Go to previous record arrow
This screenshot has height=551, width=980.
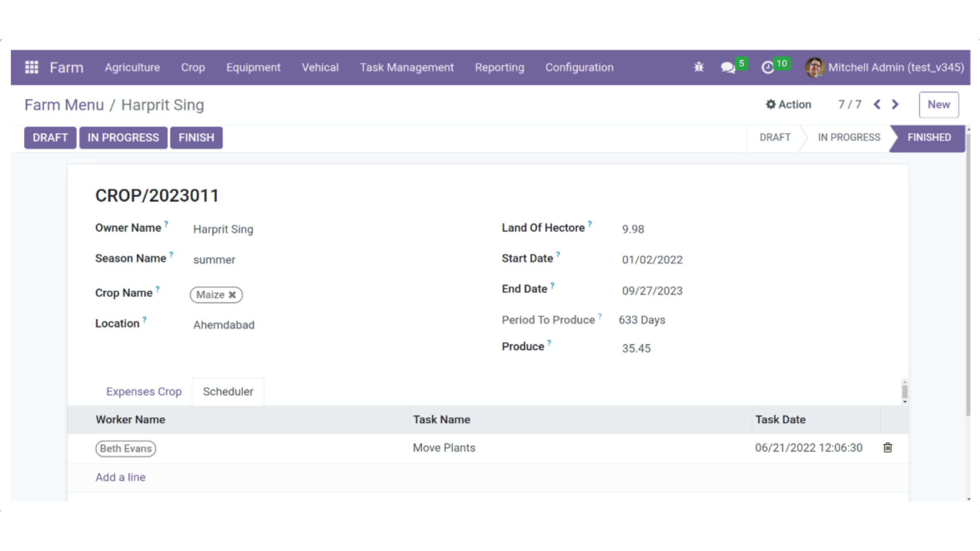click(877, 105)
